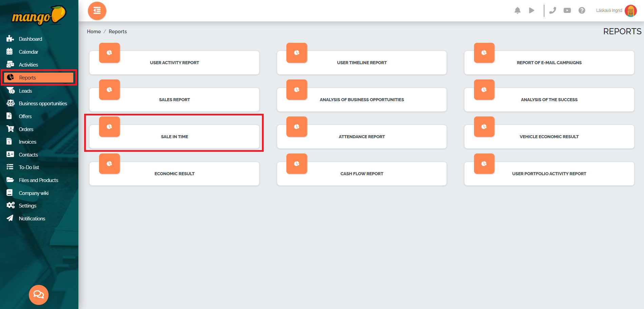
Task: Open the User Activity Report card
Action: tap(174, 63)
